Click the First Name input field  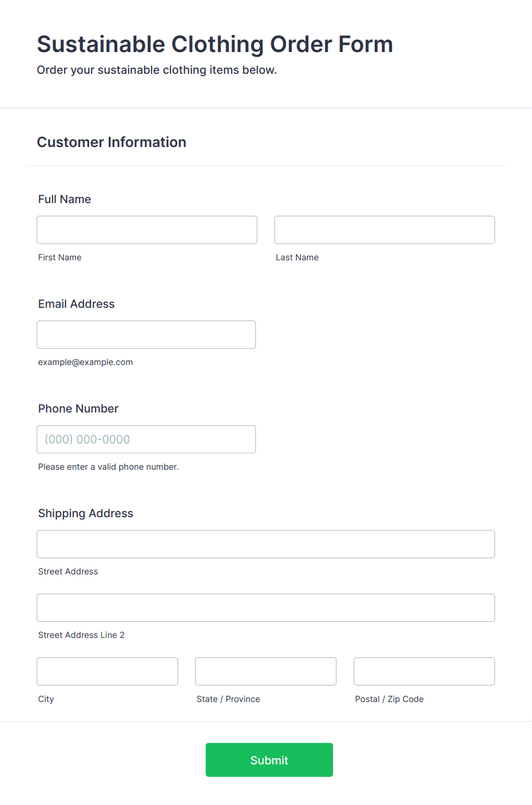pyautogui.click(x=147, y=230)
